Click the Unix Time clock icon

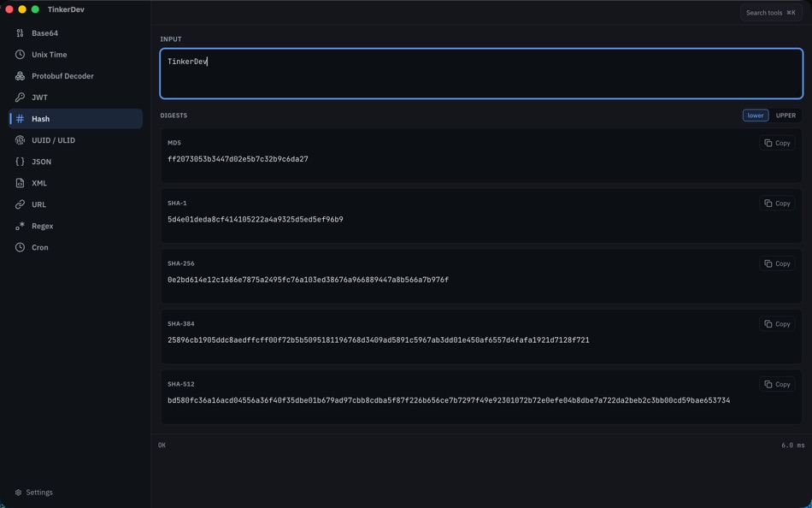[x=20, y=55]
